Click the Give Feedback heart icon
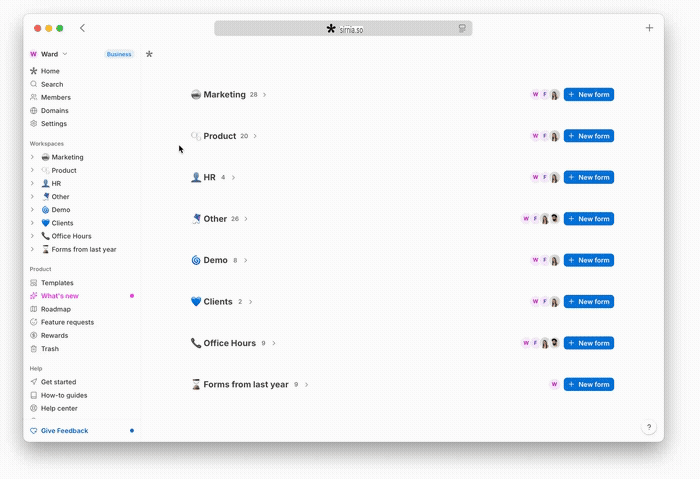Screen dimensions: 700x479 click(x=33, y=431)
